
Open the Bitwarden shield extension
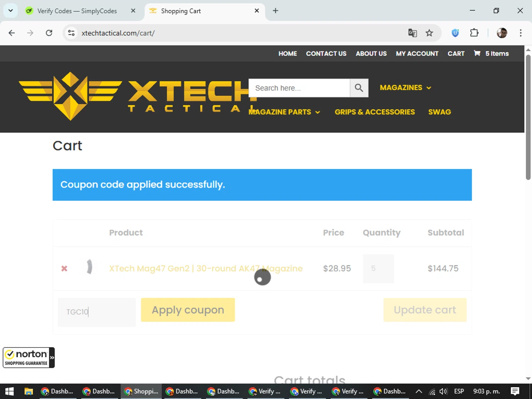(x=455, y=33)
